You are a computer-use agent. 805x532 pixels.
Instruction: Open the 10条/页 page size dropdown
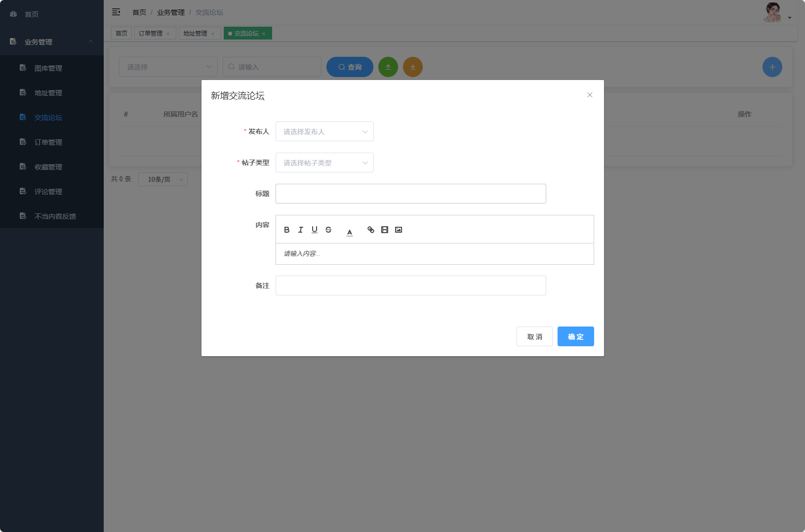point(163,179)
